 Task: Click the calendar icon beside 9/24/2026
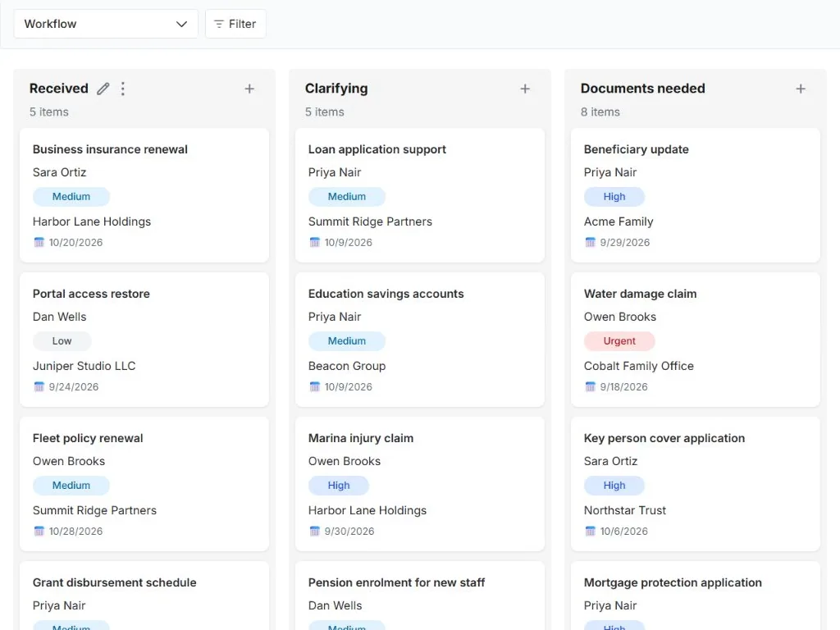point(39,386)
